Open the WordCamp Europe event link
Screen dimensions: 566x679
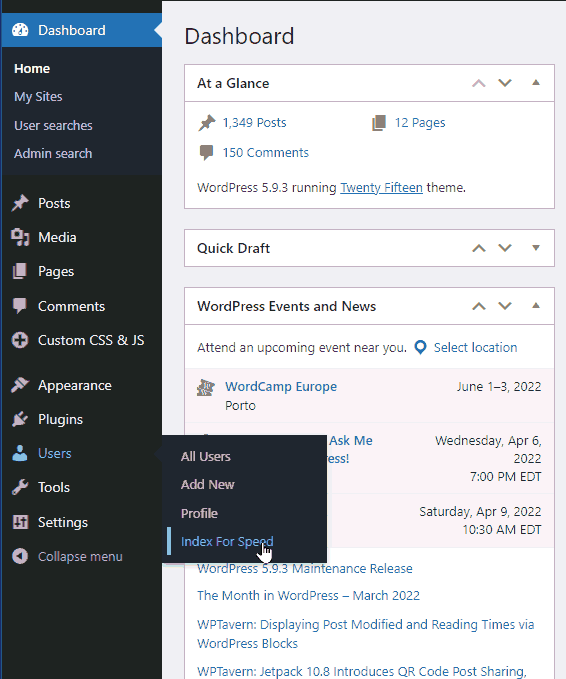click(281, 386)
